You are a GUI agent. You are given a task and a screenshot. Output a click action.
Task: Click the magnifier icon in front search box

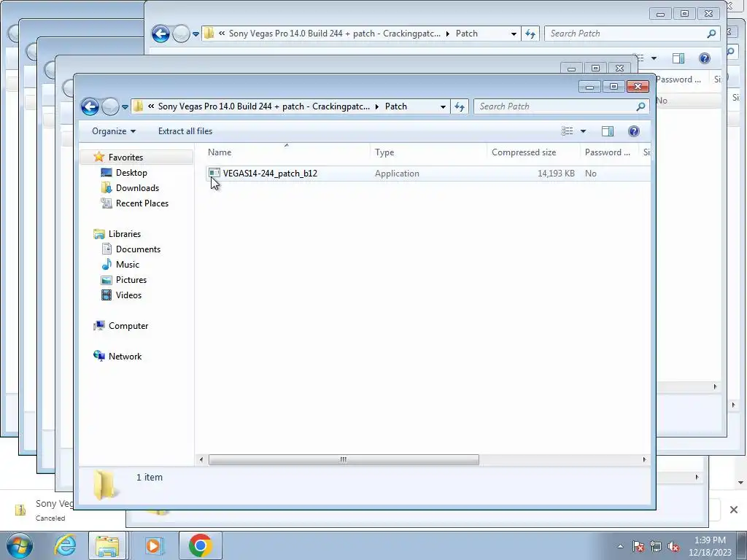pyautogui.click(x=640, y=106)
